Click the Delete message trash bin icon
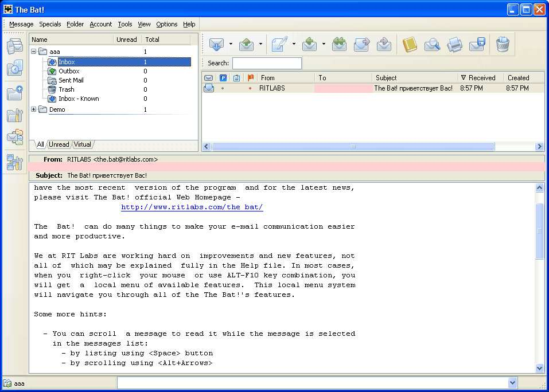This screenshot has height=392, width=549. [x=503, y=44]
